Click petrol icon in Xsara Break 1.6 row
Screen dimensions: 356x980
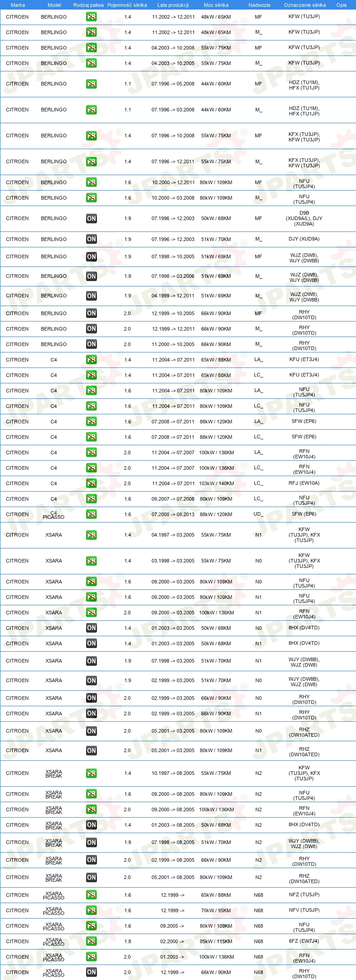point(92,794)
